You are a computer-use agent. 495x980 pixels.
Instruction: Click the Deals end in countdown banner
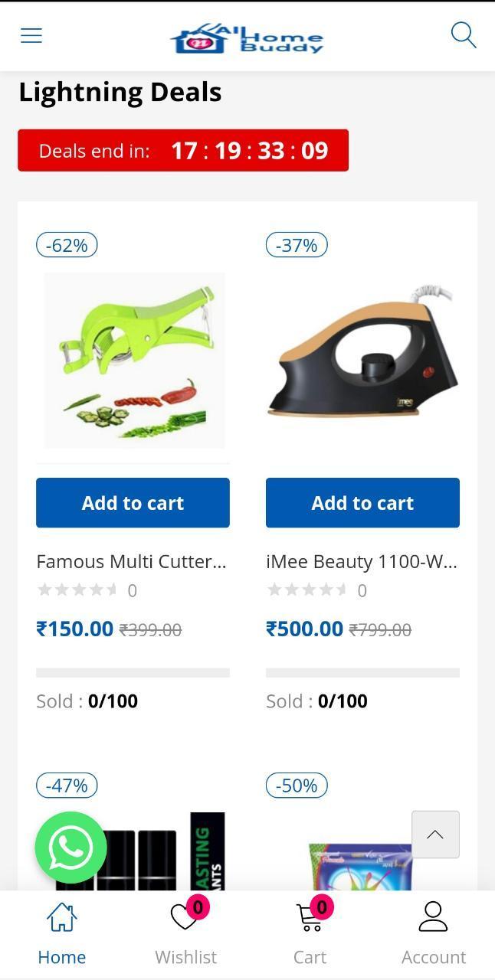183,150
